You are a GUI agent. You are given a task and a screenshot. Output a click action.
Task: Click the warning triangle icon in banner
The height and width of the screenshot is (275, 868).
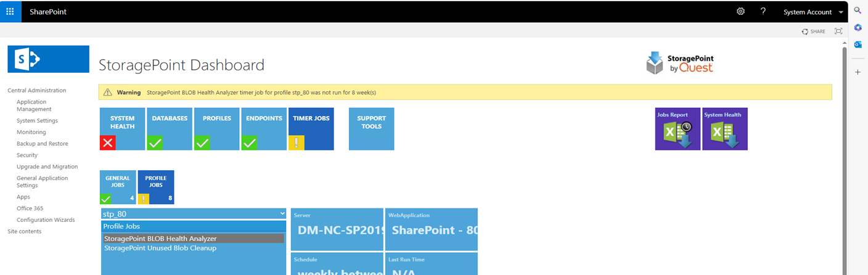pos(108,92)
